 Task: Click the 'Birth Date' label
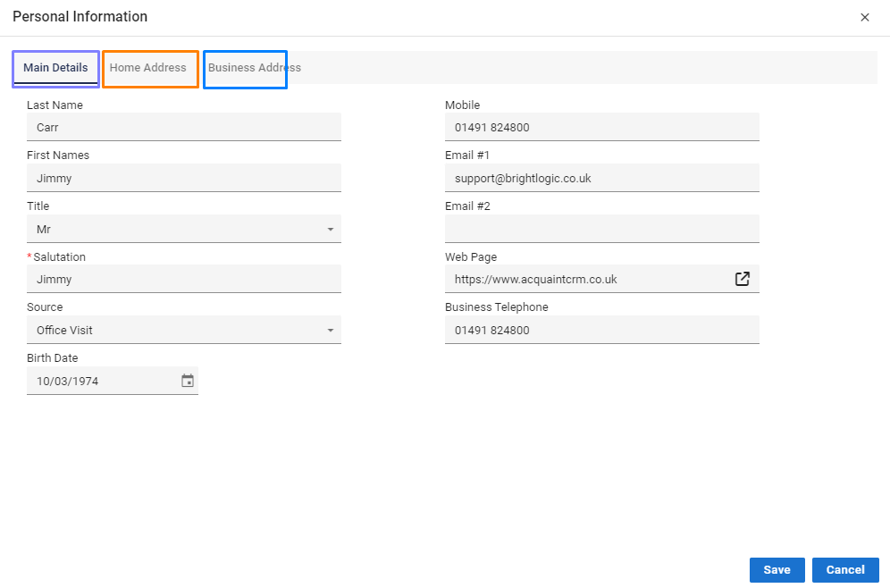click(52, 358)
